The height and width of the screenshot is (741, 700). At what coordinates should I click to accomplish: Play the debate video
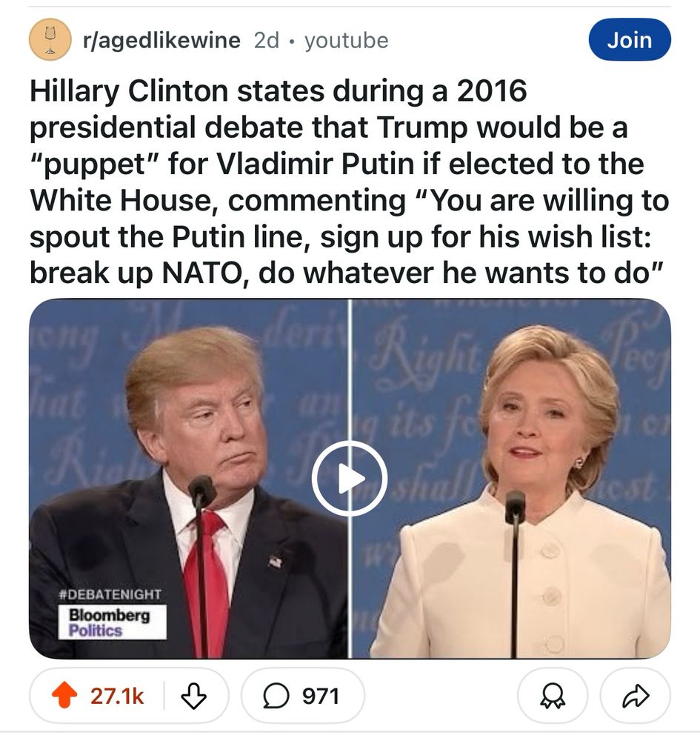pyautogui.click(x=350, y=478)
